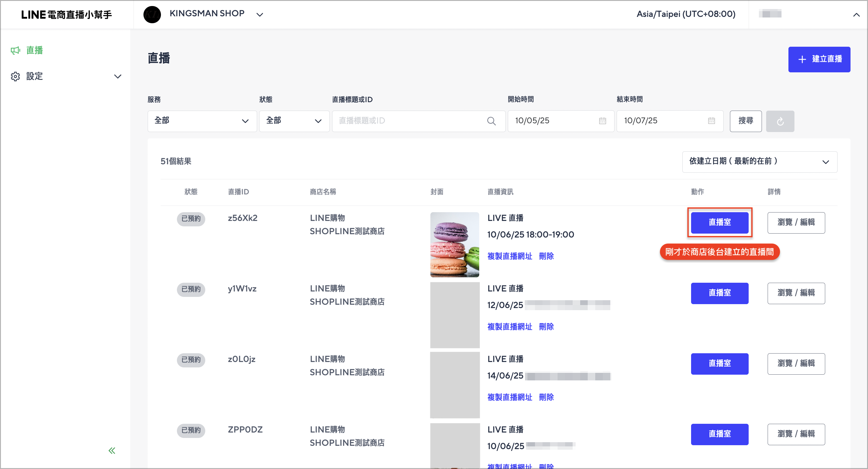Viewport: 868px width, 469px height.
Task: Collapse the top-right account menu chevron
Action: pyautogui.click(x=856, y=14)
